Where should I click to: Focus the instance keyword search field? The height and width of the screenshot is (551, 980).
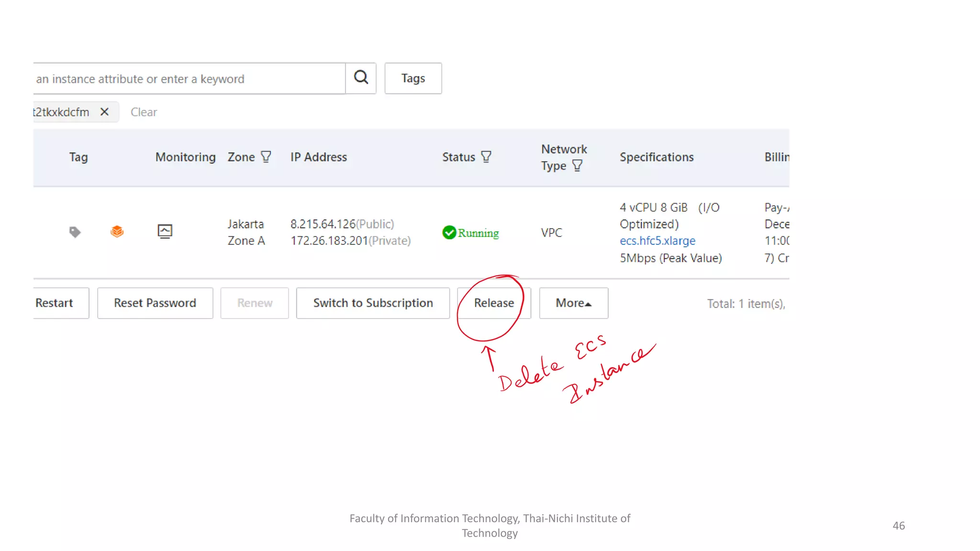pyautogui.click(x=187, y=79)
